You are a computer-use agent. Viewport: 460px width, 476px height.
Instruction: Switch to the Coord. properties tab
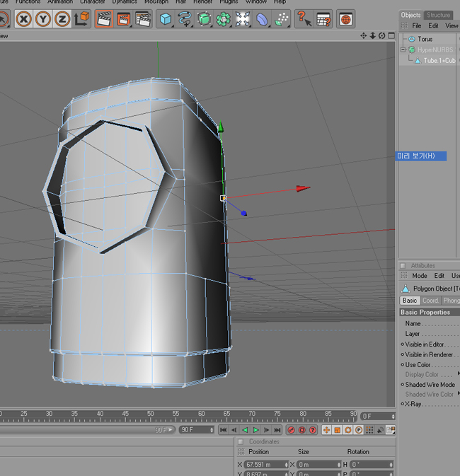click(431, 301)
